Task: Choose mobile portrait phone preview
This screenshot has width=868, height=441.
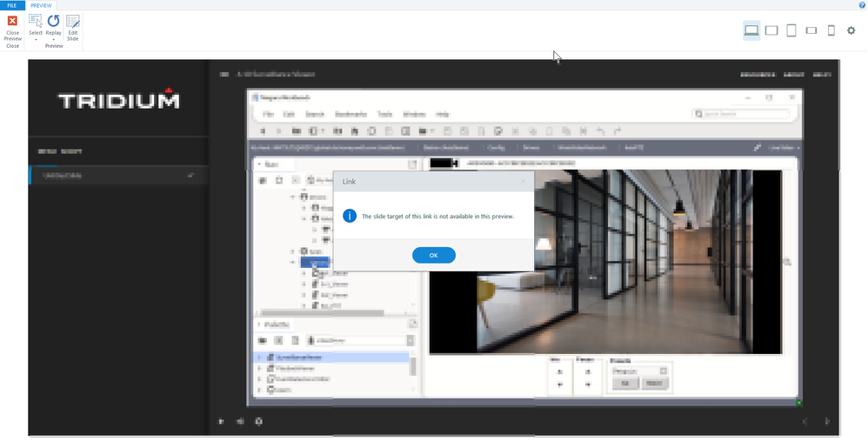Action: pos(831,30)
